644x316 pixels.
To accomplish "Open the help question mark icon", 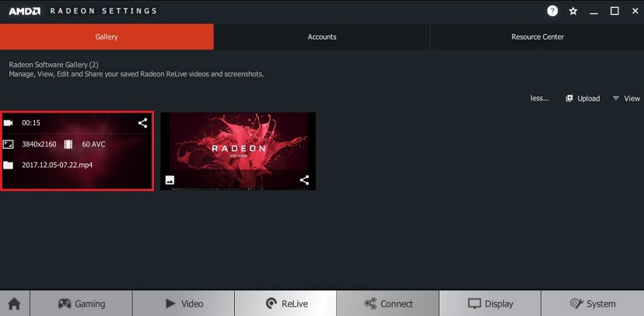I will click(x=552, y=11).
